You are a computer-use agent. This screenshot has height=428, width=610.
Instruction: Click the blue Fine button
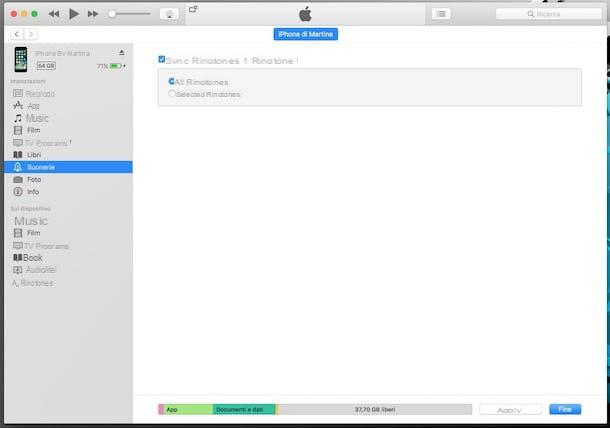(565, 409)
